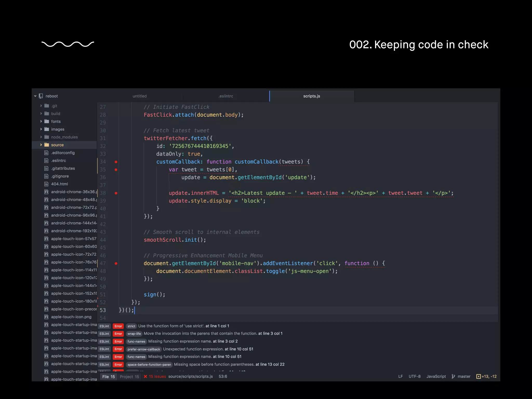Click the master git branch icon

click(x=453, y=376)
